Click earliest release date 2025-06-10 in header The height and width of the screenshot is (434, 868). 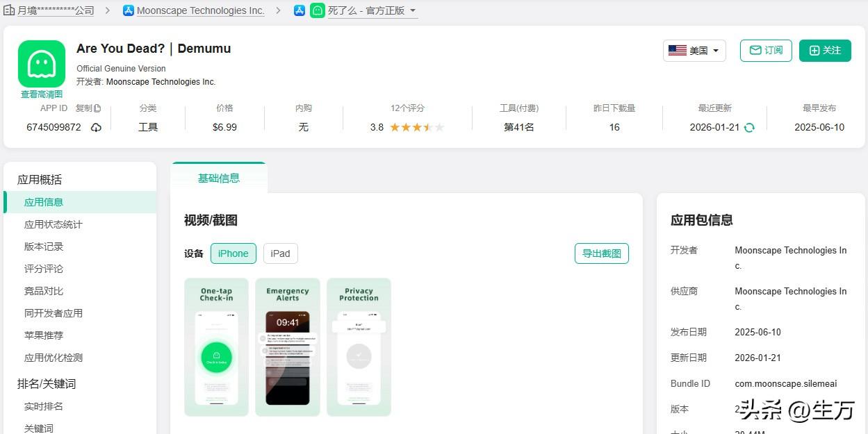[x=819, y=127]
